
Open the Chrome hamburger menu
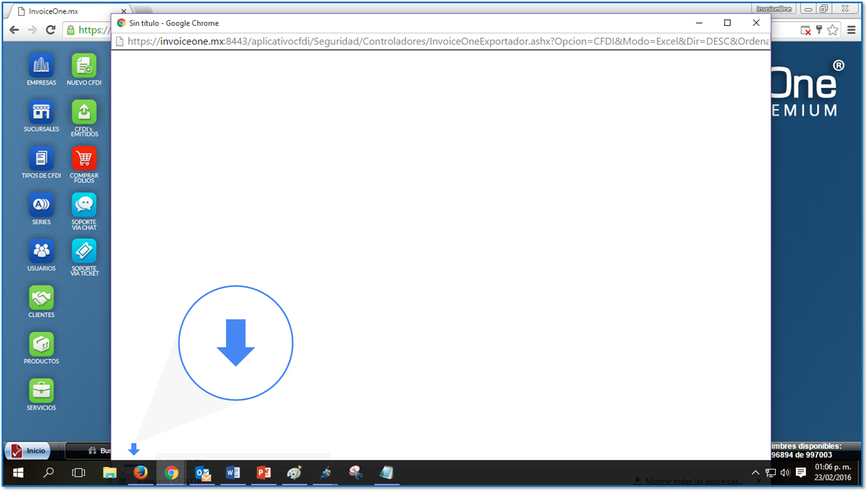coord(851,30)
